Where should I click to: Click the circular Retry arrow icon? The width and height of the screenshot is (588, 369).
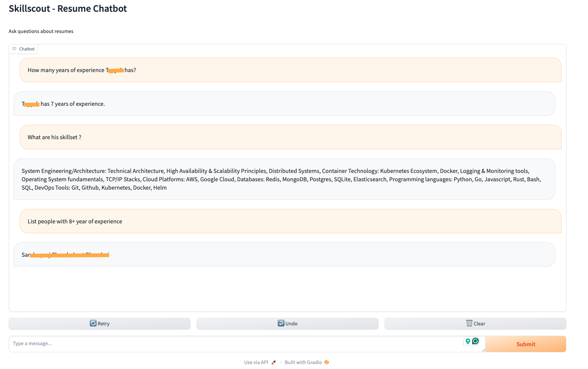[x=94, y=323]
